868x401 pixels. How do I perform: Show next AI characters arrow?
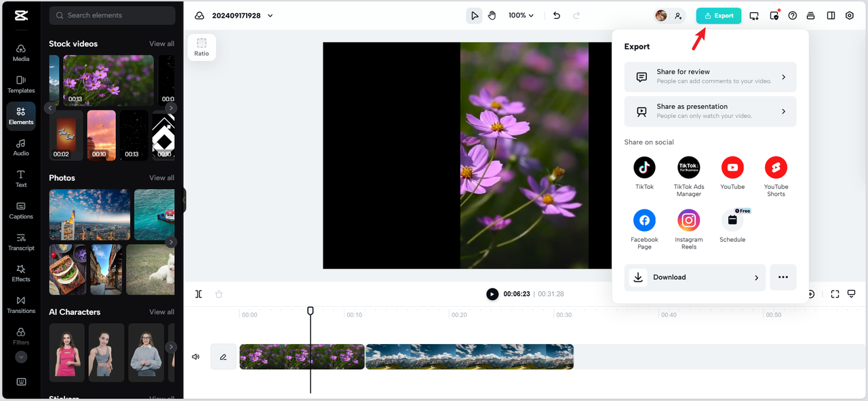(171, 347)
